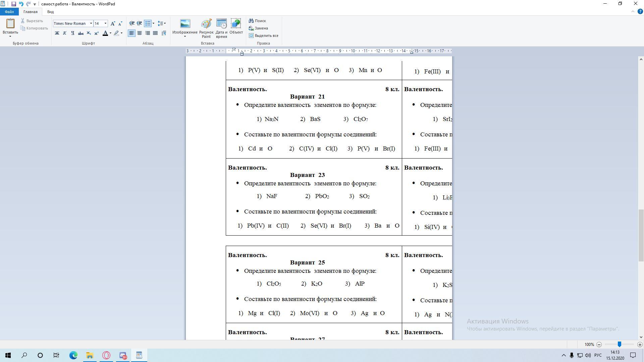
Task: Open text color A dropdown arrow
Action: pos(110,33)
